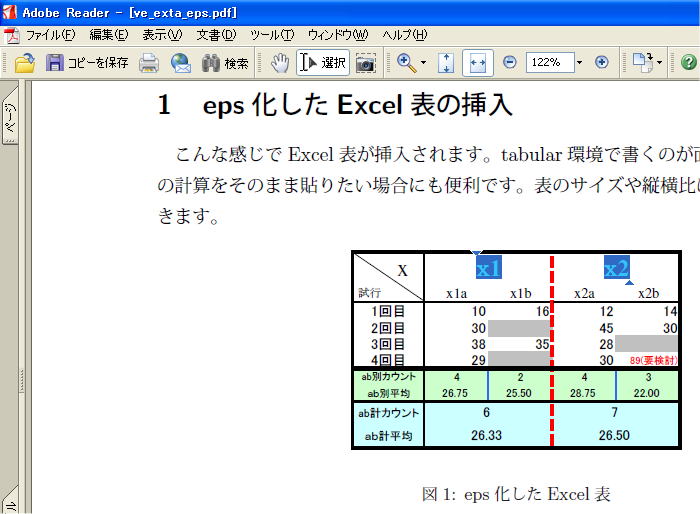The height and width of the screenshot is (514, 700).
Task: Click the 26.50 ab計平均 value
Action: pyautogui.click(x=614, y=435)
